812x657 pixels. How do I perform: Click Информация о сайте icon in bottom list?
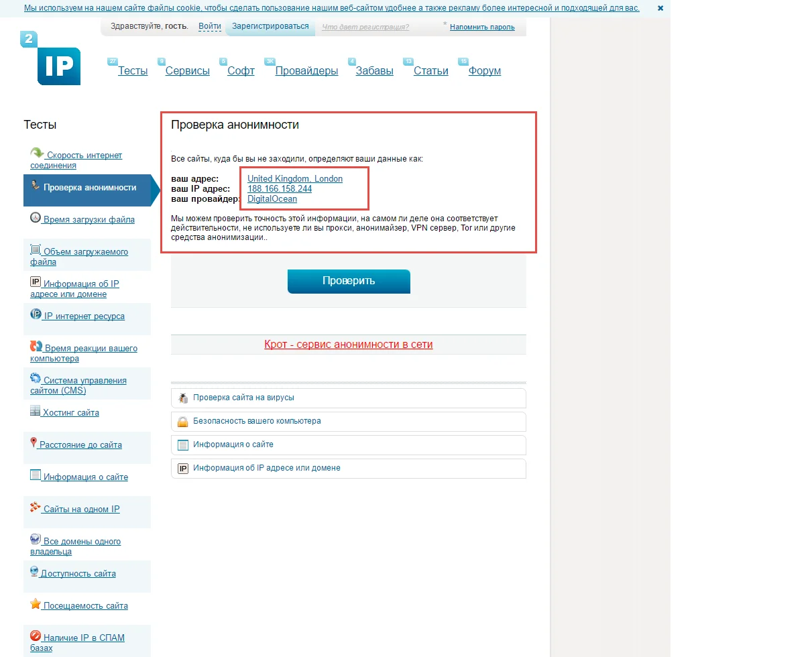183,445
